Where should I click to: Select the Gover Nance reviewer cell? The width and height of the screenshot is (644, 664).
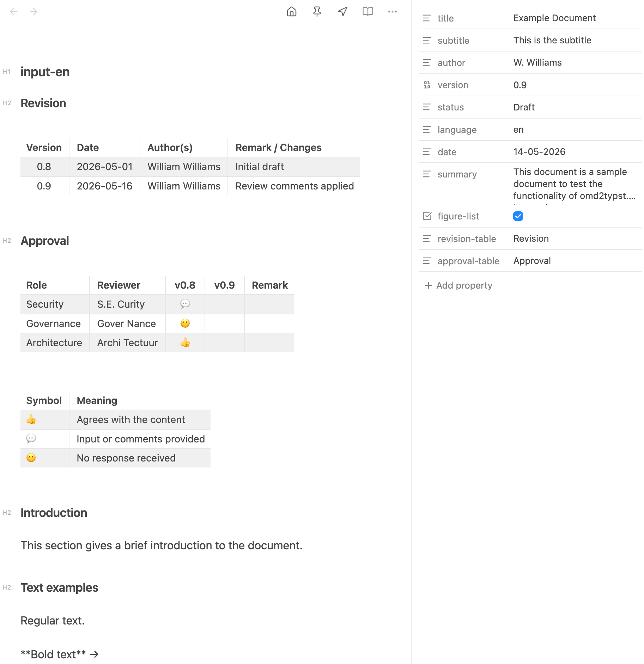[x=127, y=324]
